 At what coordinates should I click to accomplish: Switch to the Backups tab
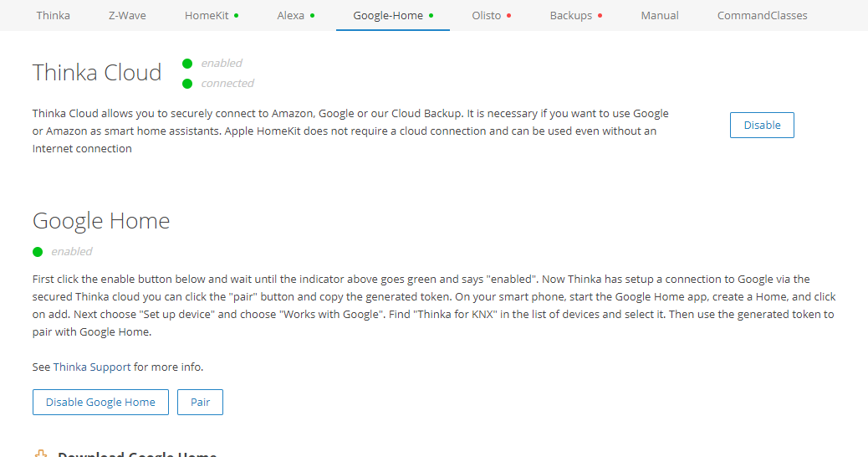click(x=571, y=15)
